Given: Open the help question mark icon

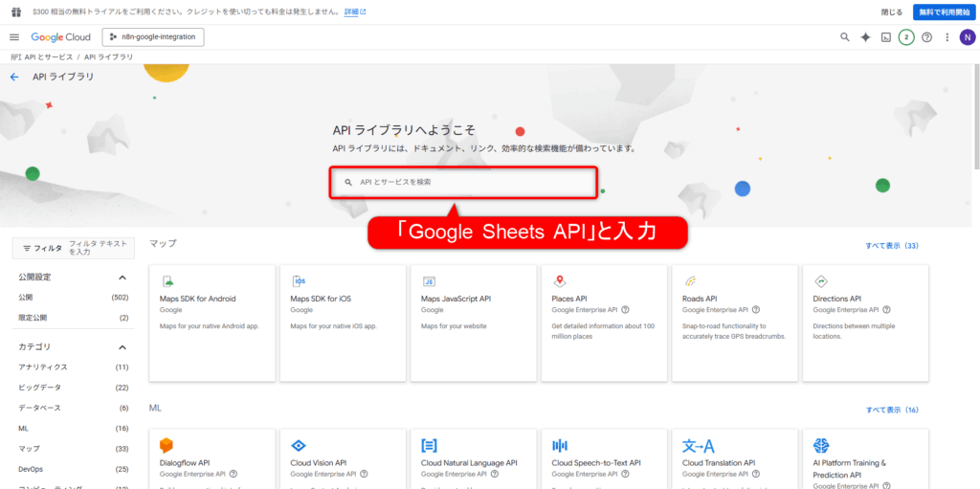Looking at the screenshot, I should (926, 37).
